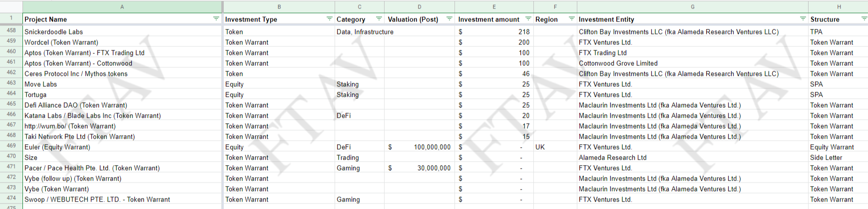Select column G header
Screen dimensions: 868x209
(x=692, y=6)
